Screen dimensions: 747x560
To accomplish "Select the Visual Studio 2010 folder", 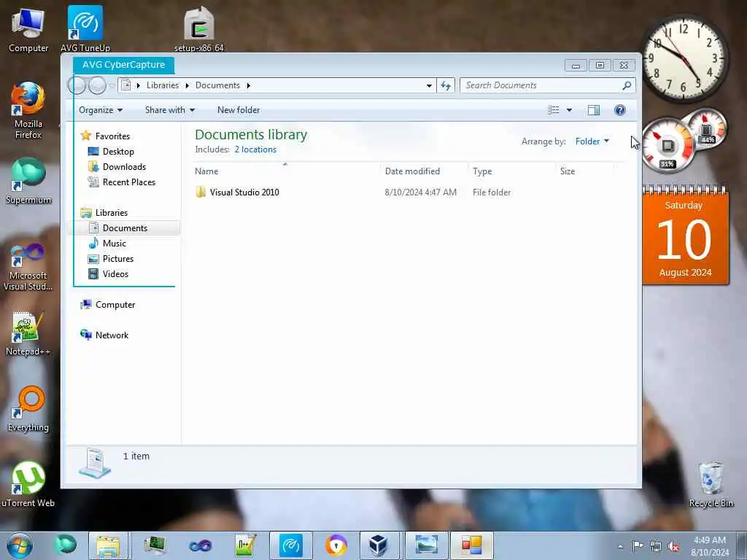I will coord(237,192).
